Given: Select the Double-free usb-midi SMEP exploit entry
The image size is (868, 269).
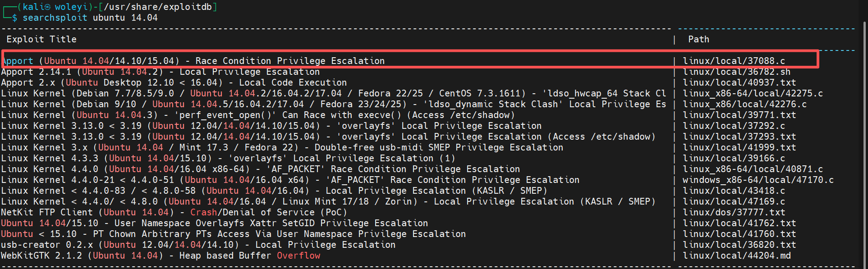Looking at the screenshot, I should coord(282,148).
